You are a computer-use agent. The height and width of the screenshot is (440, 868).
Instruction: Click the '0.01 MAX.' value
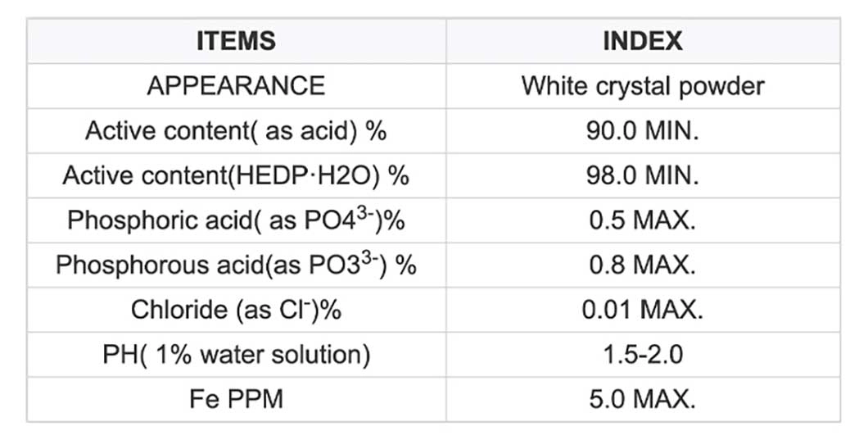click(642, 311)
